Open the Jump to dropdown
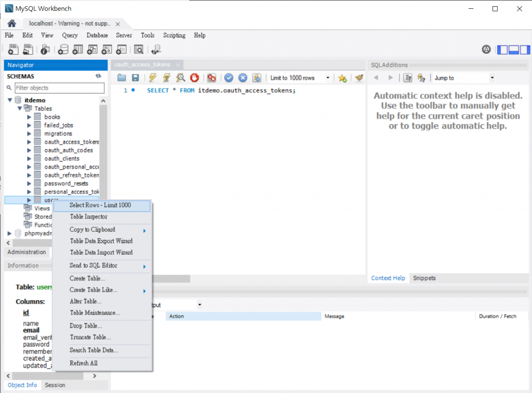 [492, 78]
